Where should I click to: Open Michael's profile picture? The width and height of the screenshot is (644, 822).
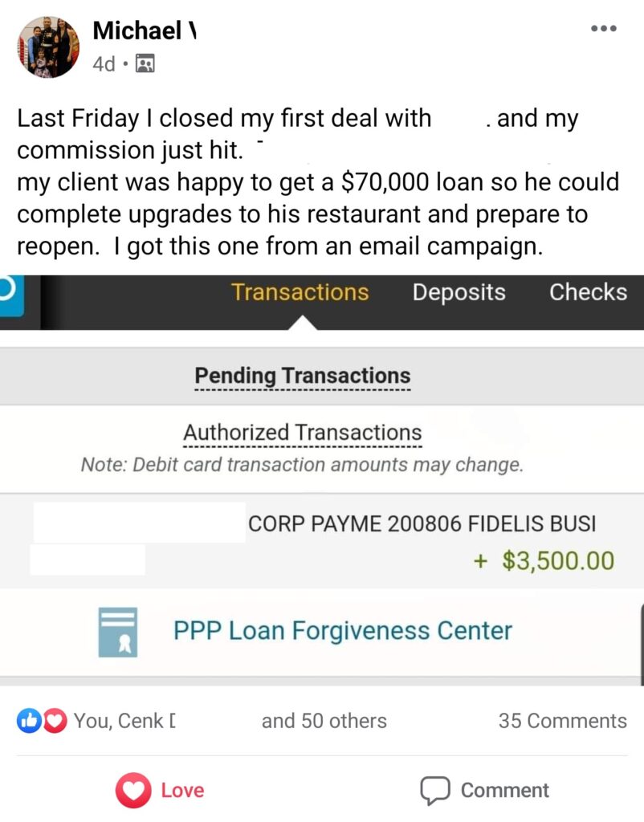[x=48, y=47]
